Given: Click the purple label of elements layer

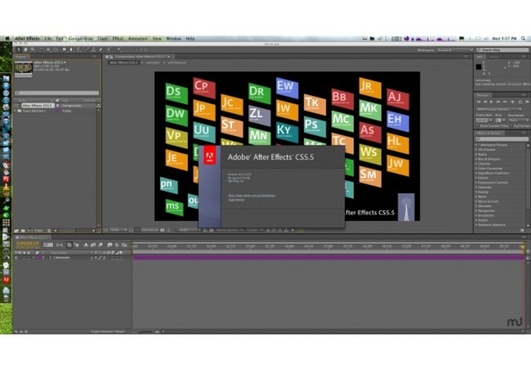Looking at the screenshot, I should pyautogui.click(x=39, y=258).
